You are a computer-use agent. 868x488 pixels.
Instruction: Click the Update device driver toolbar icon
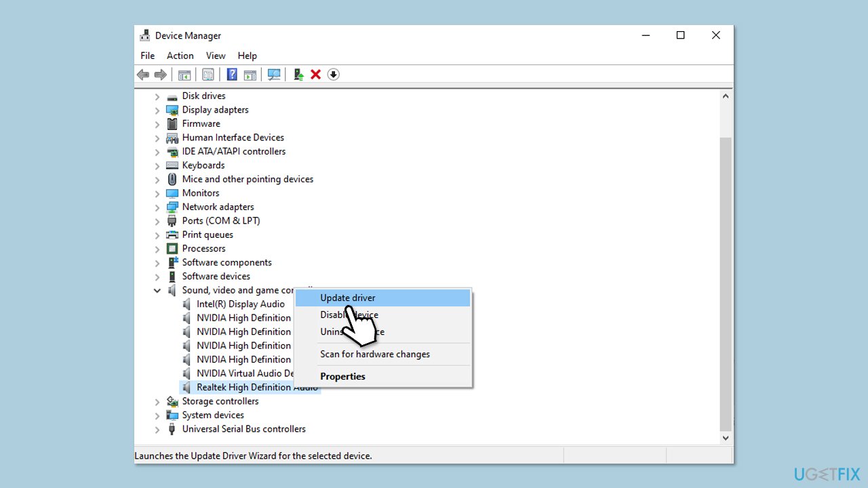[298, 75]
